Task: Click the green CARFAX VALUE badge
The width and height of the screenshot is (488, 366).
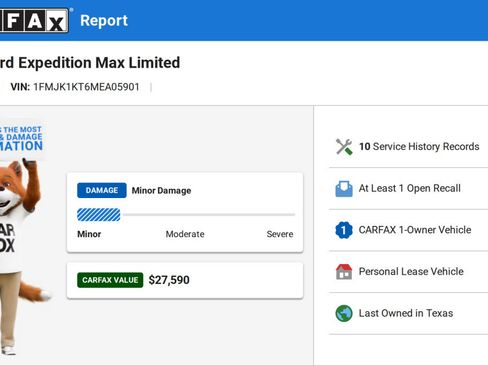Action: tap(110, 280)
